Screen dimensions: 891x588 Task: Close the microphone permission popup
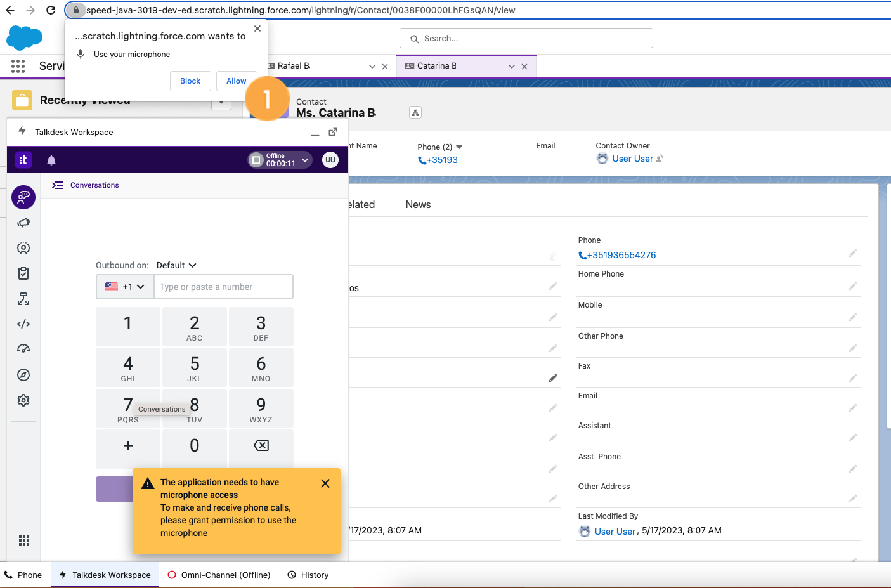257,29
